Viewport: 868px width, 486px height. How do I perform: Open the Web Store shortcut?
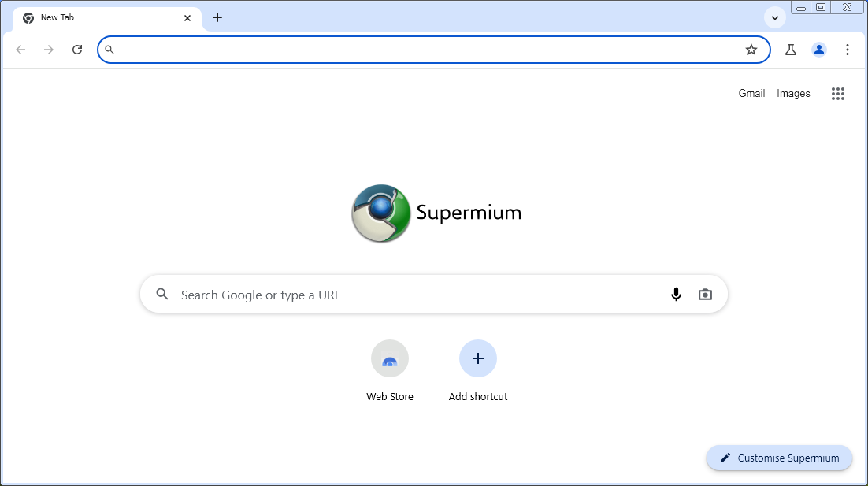pyautogui.click(x=390, y=359)
